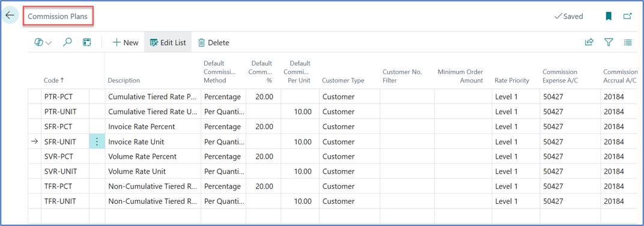
Task: Delete the selected commission plan
Action: [214, 43]
